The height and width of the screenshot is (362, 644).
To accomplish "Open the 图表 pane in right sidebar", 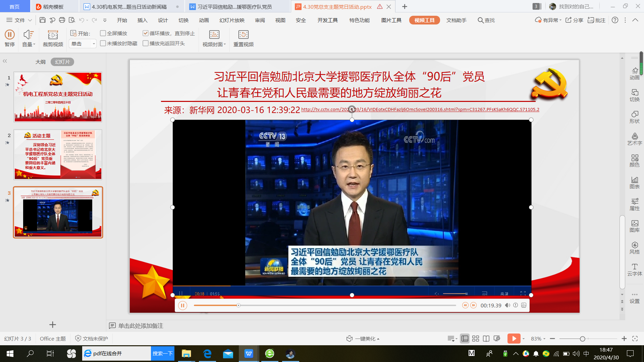I will click(x=634, y=182).
